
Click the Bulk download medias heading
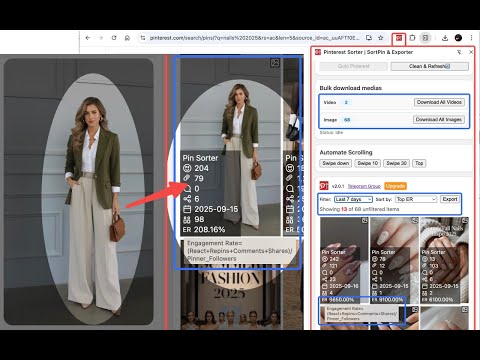tap(351, 88)
